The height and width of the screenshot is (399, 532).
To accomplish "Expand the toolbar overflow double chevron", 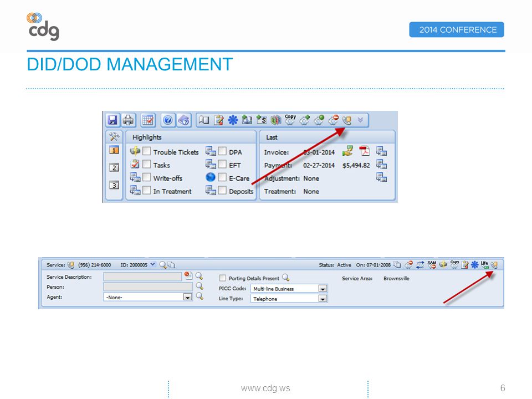I will point(360,120).
